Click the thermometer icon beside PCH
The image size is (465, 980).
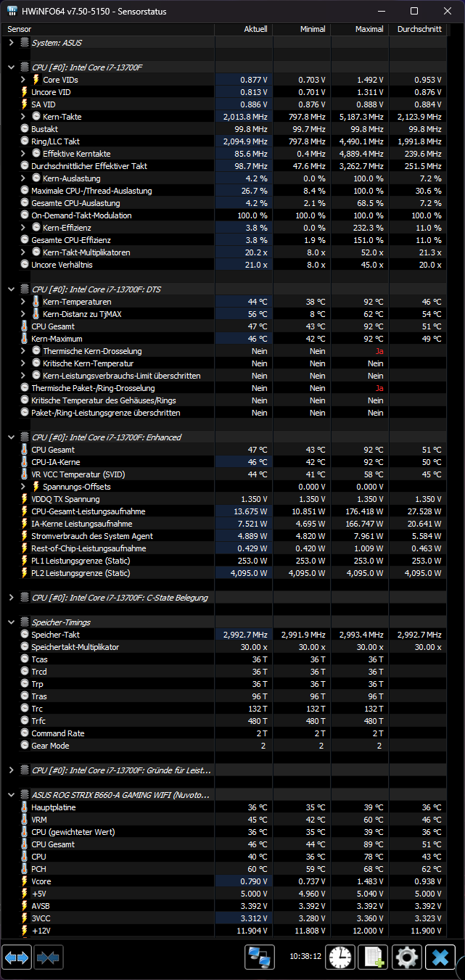[25, 869]
